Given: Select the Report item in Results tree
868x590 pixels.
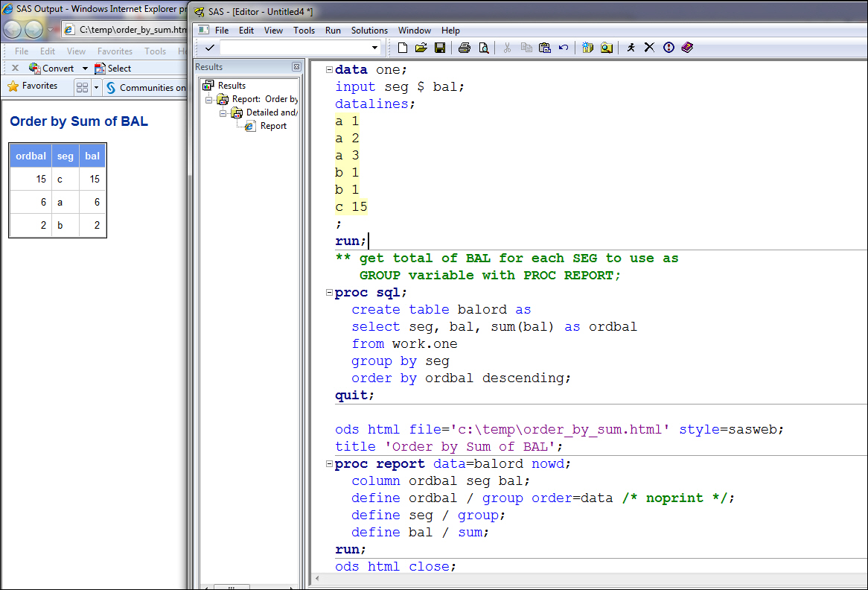Looking at the screenshot, I should tap(272, 126).
